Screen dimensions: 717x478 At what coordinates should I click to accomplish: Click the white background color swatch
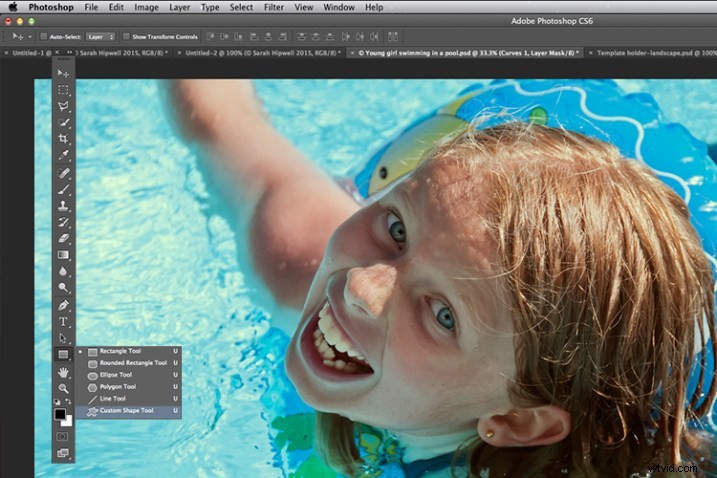pyautogui.click(x=68, y=422)
